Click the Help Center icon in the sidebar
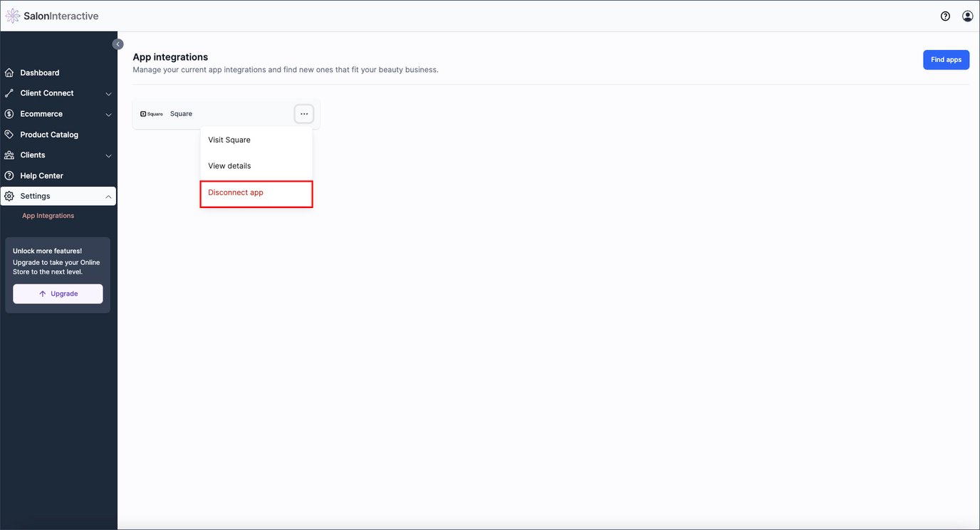This screenshot has width=980, height=530. click(x=9, y=175)
